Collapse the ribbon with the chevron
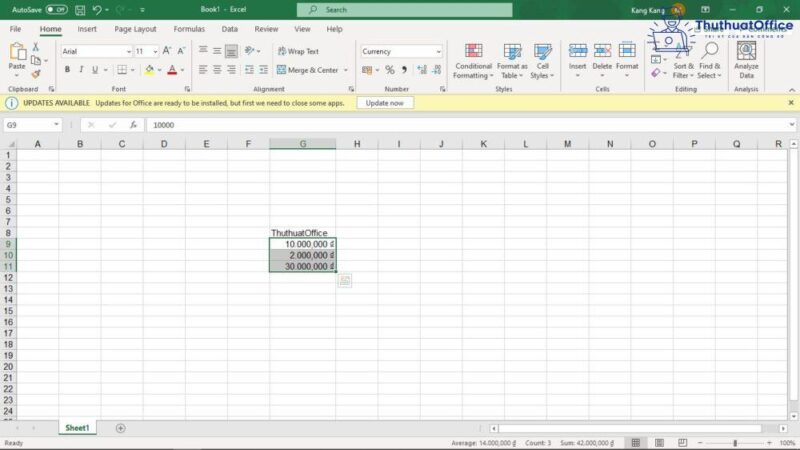 (x=792, y=90)
